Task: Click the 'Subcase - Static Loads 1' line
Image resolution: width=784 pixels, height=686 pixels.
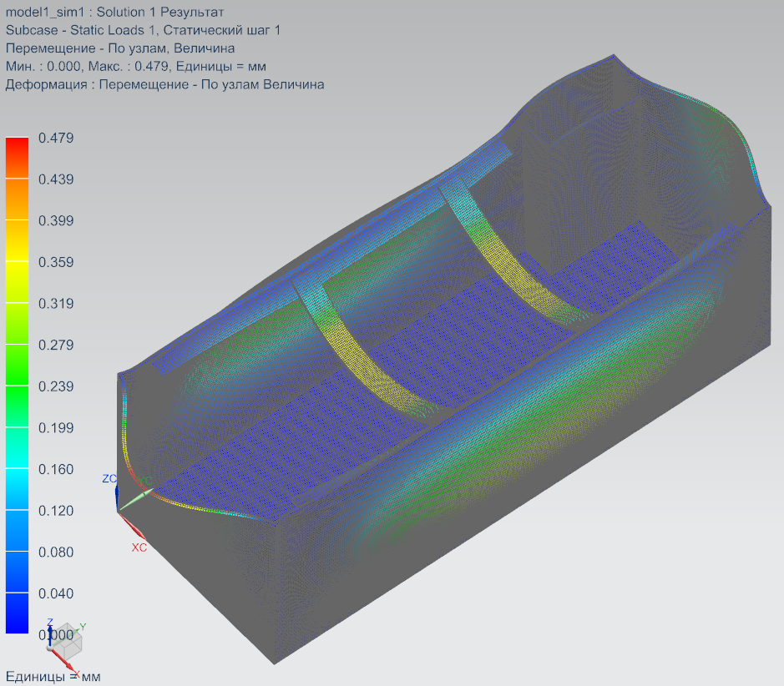Action: click(x=143, y=30)
